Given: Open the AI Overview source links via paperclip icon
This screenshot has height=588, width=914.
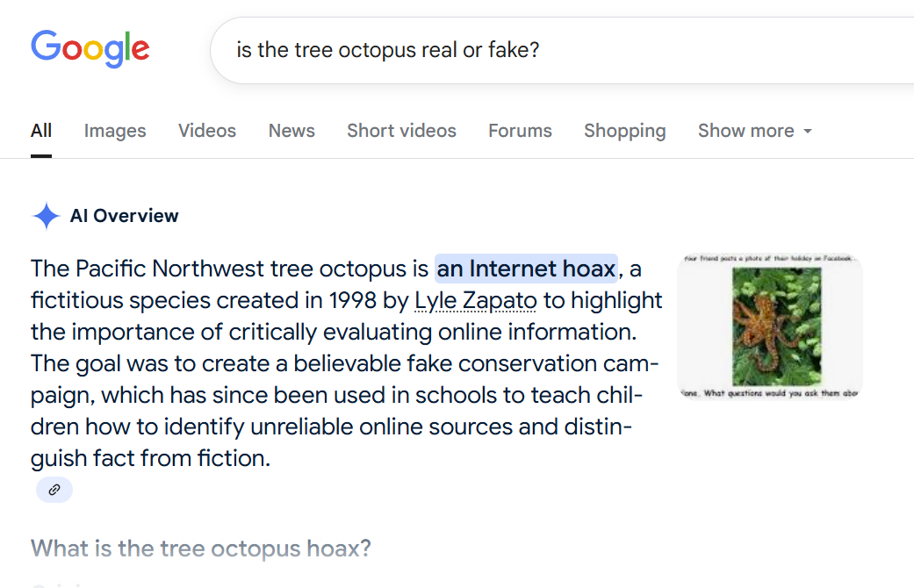Looking at the screenshot, I should pos(54,490).
